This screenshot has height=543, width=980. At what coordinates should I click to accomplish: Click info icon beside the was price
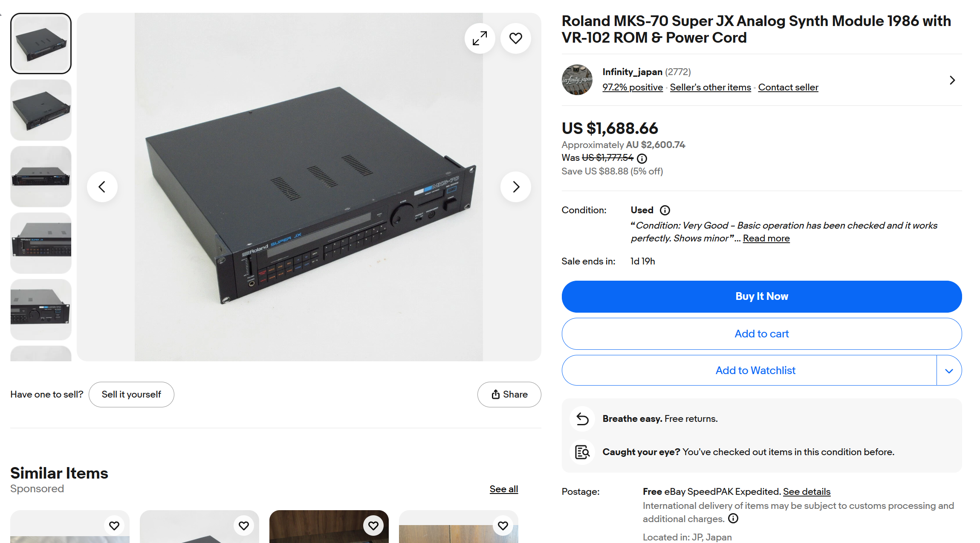point(642,159)
